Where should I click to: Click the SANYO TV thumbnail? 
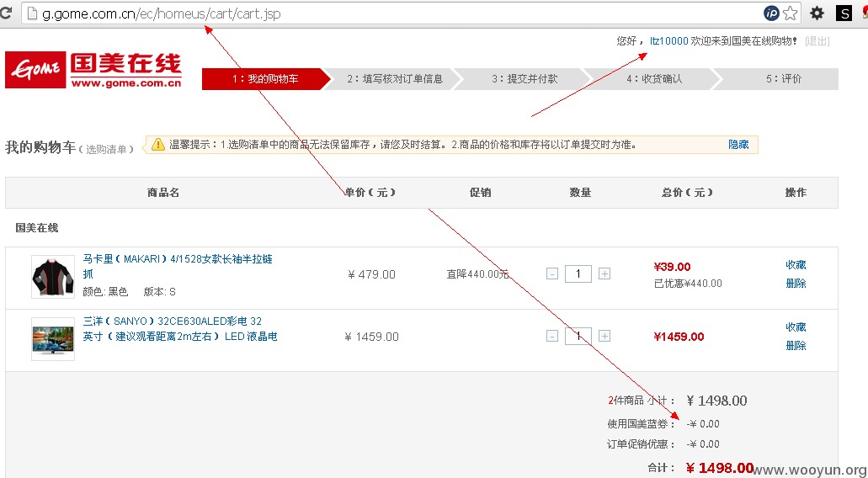52,338
